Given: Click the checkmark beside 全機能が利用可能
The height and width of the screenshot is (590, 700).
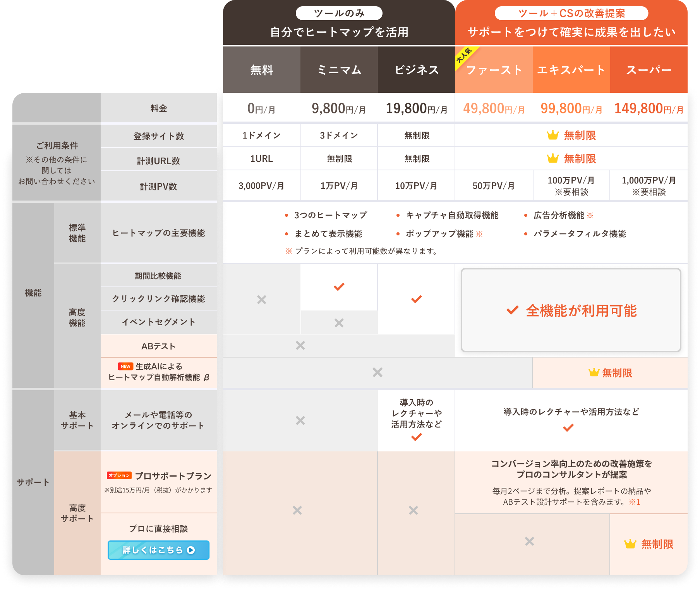Looking at the screenshot, I should (513, 310).
